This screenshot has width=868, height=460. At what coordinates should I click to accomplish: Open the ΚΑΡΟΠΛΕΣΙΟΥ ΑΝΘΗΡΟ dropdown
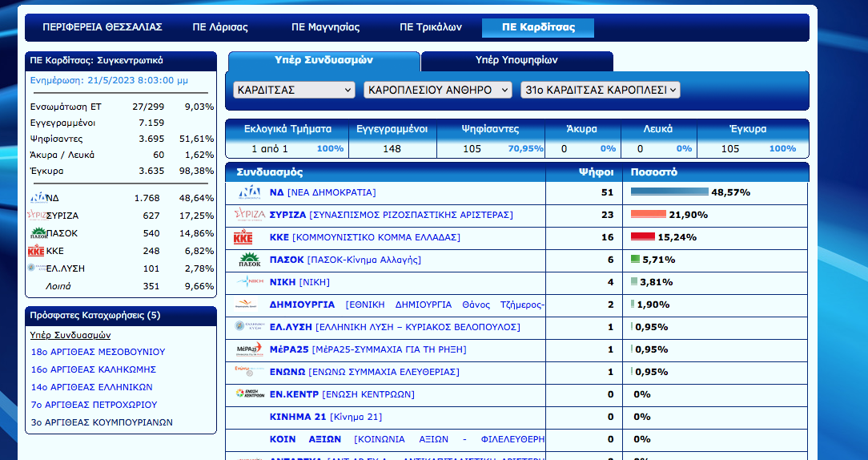pos(437,90)
